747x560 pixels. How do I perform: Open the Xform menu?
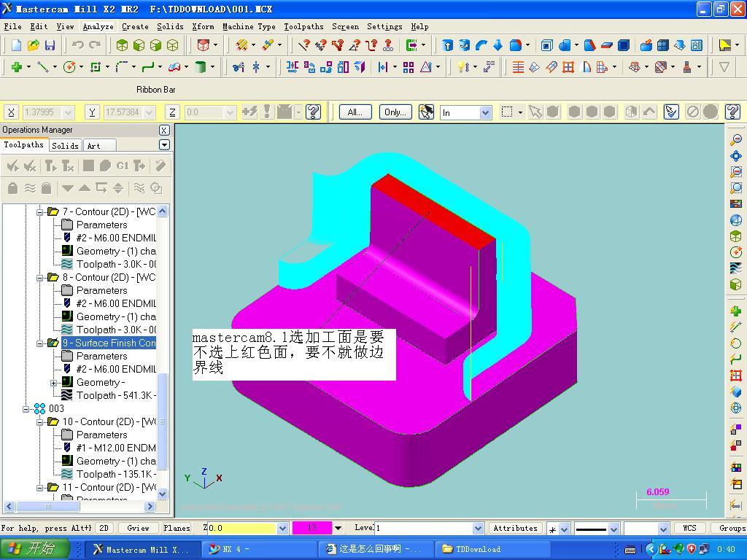(x=203, y=27)
